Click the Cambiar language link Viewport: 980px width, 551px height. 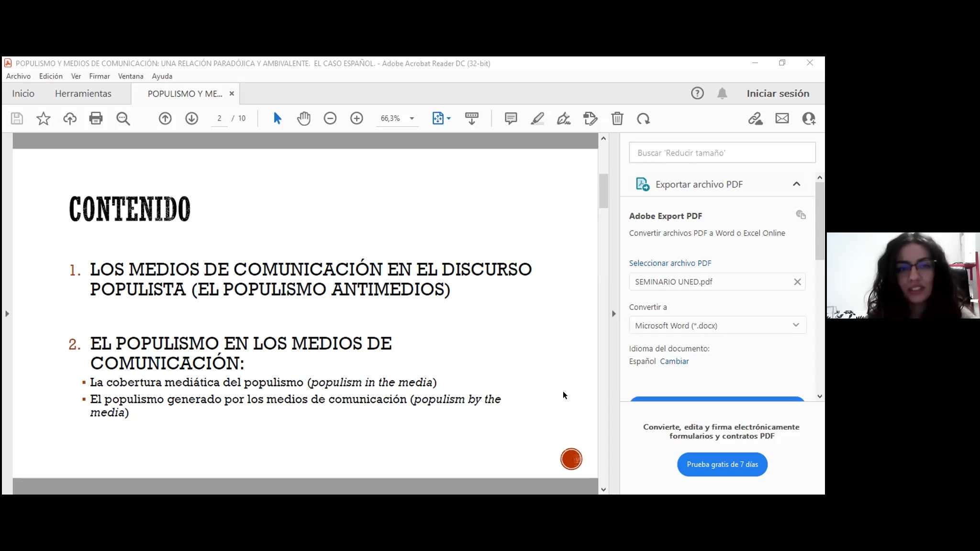(674, 361)
